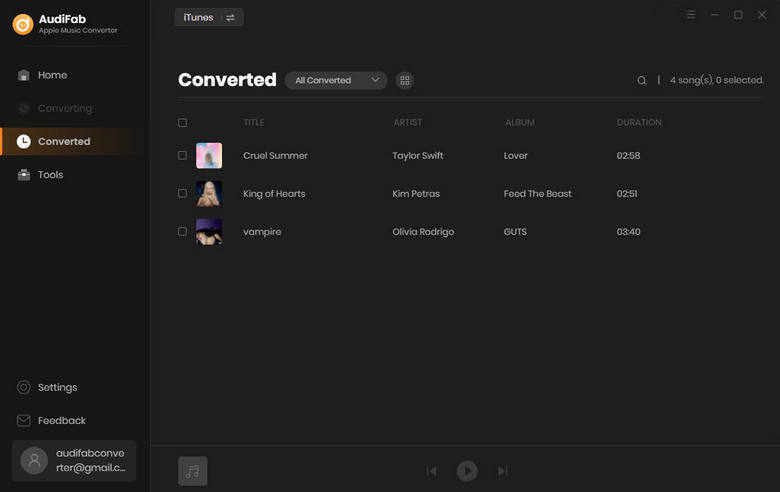Tick the select-all header checkbox
Screen dimensions: 780x492
[183, 122]
